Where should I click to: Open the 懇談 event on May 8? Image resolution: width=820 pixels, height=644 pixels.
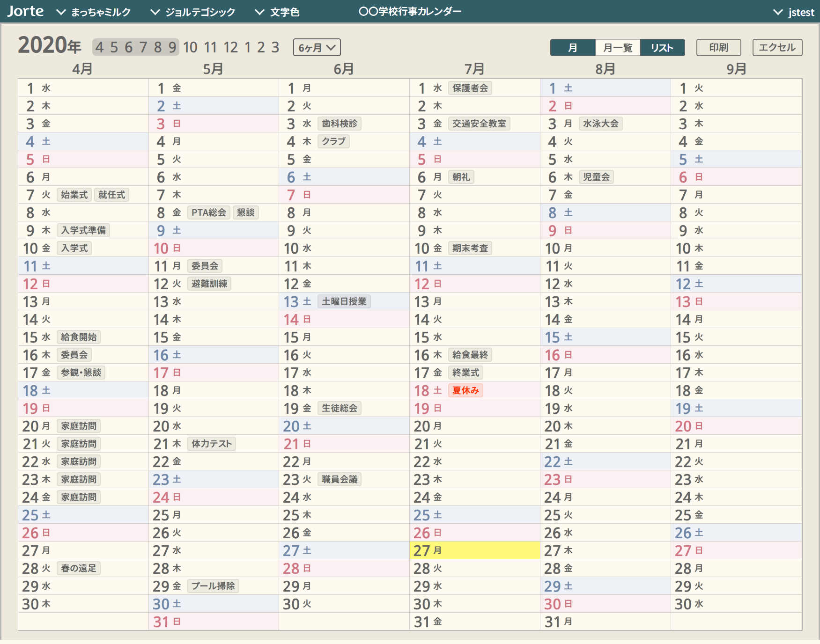coord(246,212)
